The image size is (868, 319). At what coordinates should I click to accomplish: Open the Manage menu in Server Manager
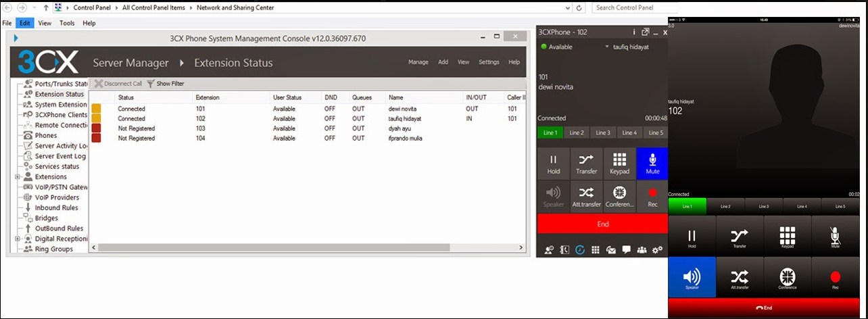coord(418,62)
